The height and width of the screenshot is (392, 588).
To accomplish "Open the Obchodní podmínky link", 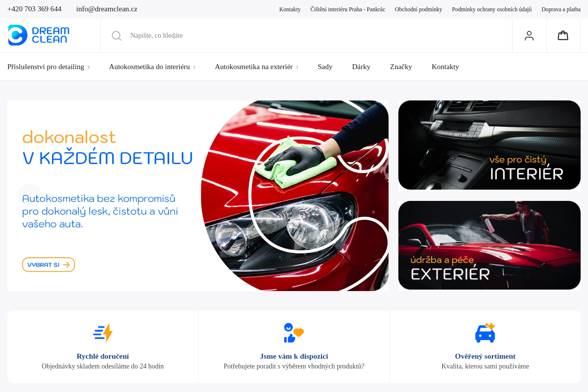I will tap(418, 9).
